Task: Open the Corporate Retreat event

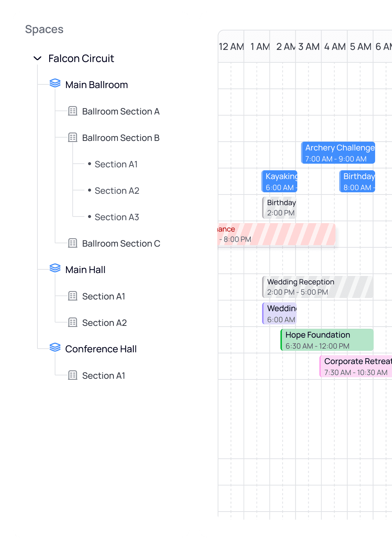Action: 355,366
